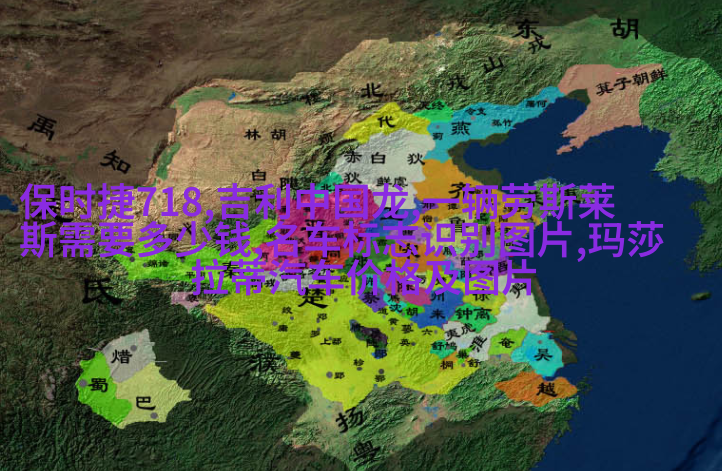
Task: Select the 山 character of 山戎
Action: 493,66
